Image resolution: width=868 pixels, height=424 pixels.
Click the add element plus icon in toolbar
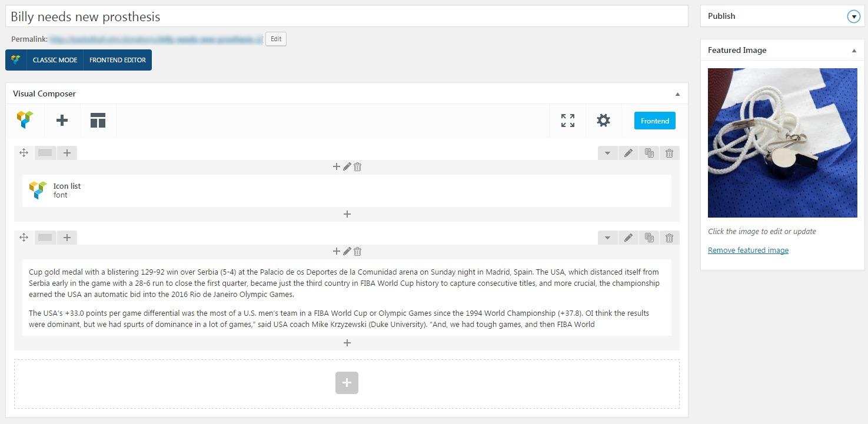(x=62, y=121)
